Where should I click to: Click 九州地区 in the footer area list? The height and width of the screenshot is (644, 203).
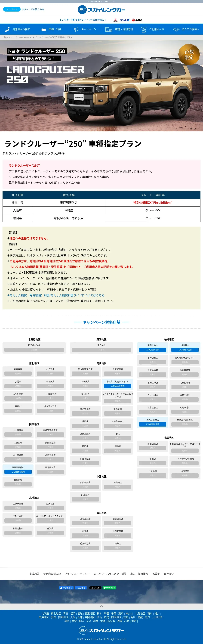[x=157, y=617]
